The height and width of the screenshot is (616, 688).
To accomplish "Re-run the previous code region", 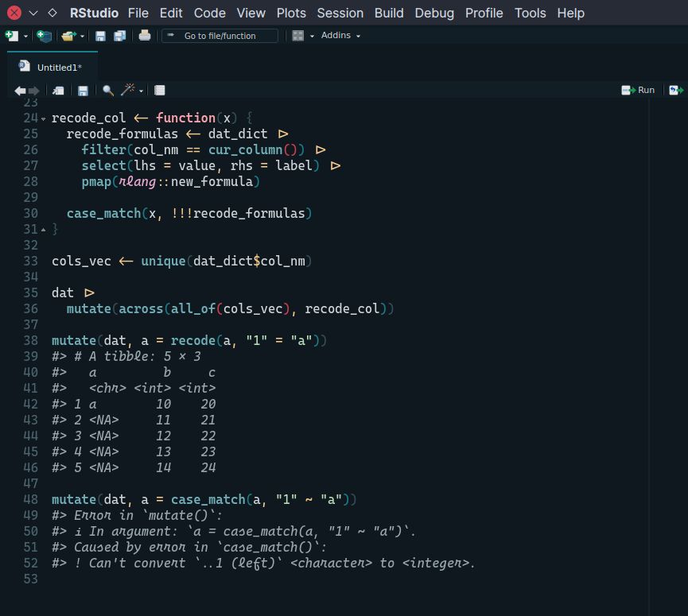I will (676, 91).
